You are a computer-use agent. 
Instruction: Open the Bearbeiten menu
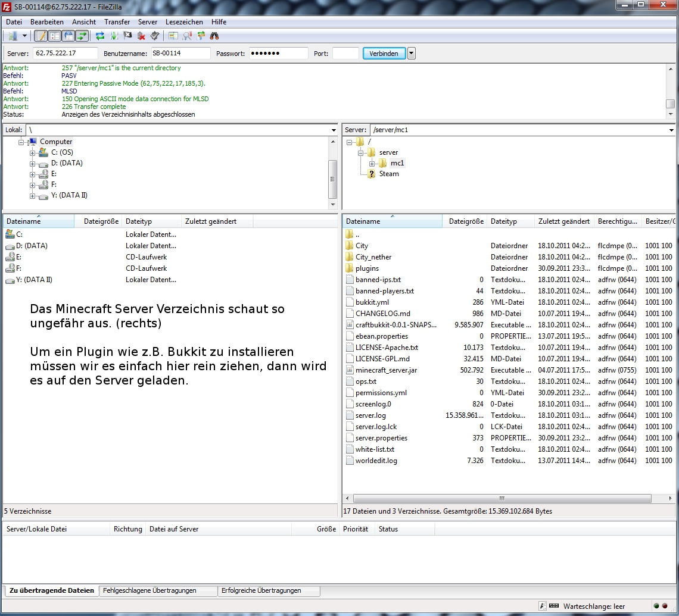[47, 22]
